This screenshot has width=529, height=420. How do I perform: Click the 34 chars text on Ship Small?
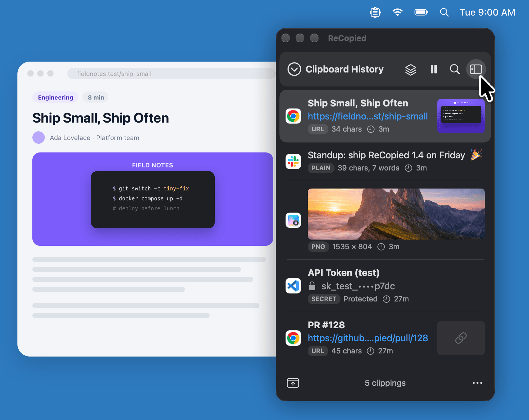pyautogui.click(x=346, y=129)
